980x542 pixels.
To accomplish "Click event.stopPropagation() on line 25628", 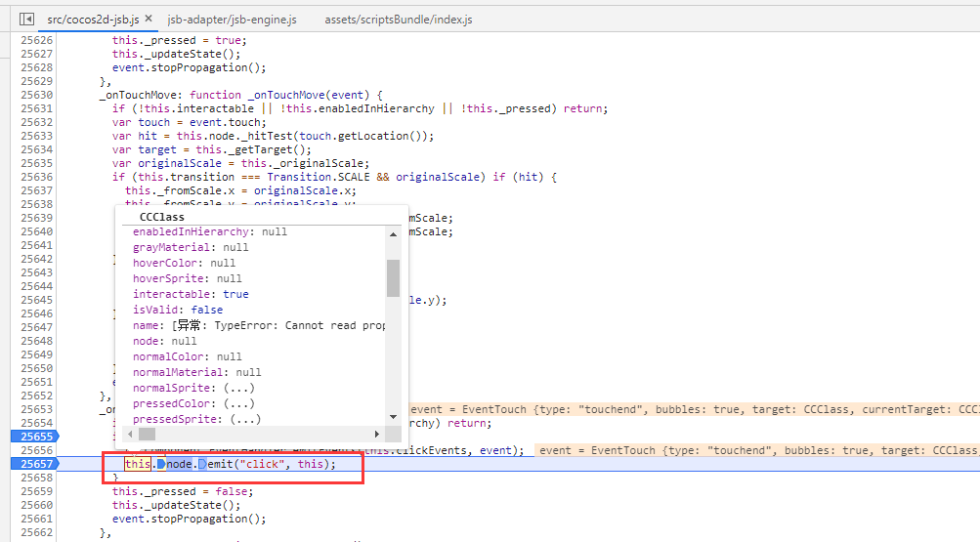I will point(189,67).
